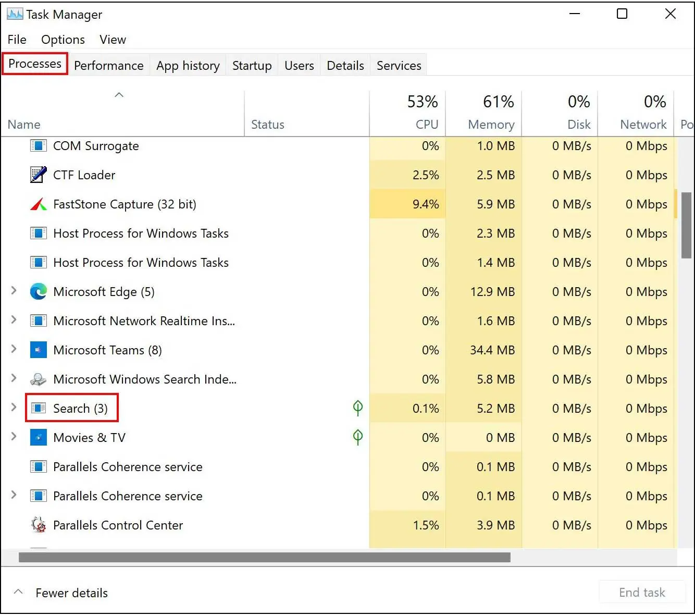This screenshot has height=616, width=695.
Task: Click the Fewer details link
Action: click(x=71, y=593)
